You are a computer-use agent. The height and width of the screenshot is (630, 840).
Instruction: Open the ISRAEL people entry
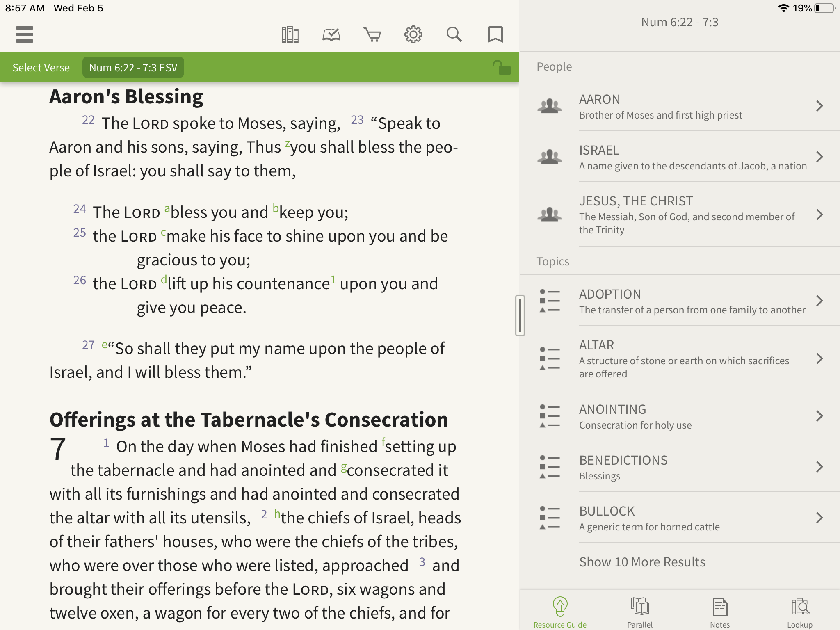680,157
